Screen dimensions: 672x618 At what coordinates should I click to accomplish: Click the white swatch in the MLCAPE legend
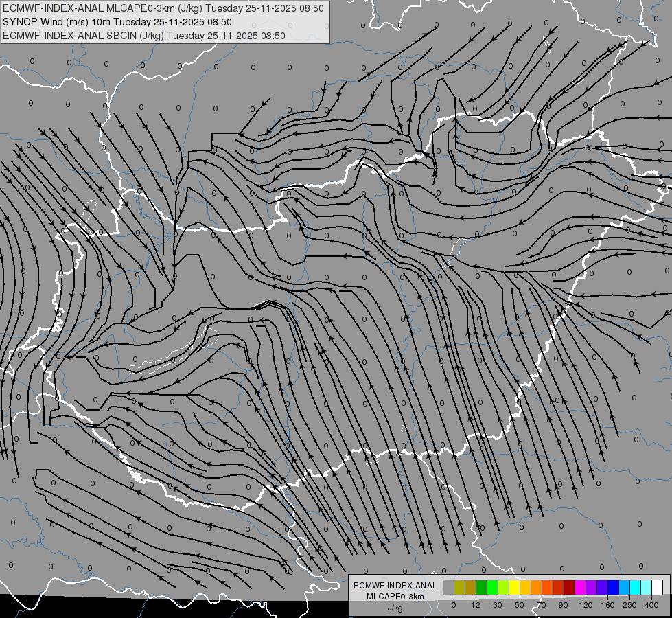point(658,587)
